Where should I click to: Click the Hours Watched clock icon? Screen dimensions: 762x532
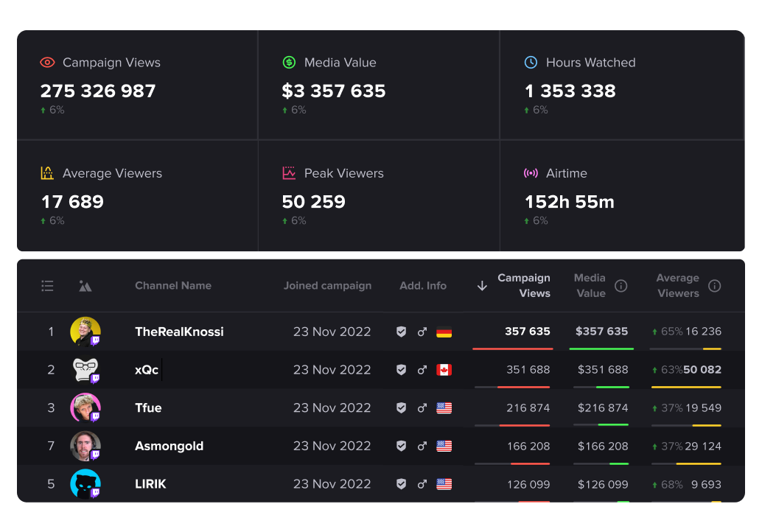pyautogui.click(x=532, y=62)
